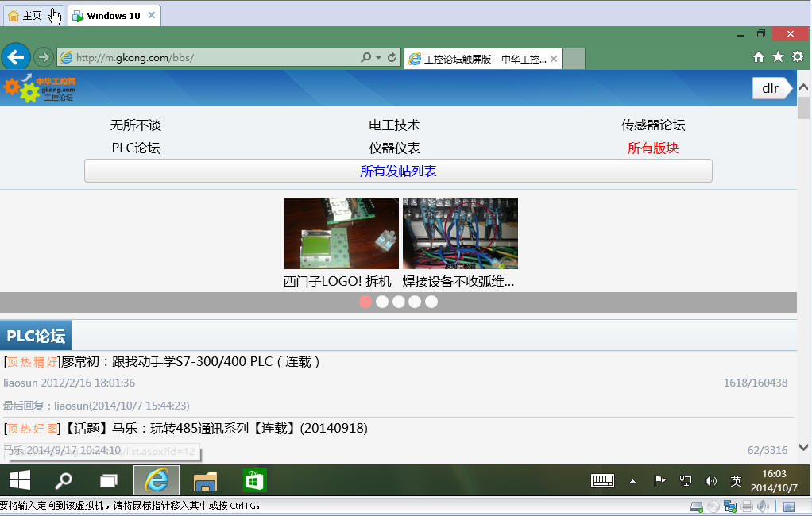Open the address bar dropdown arrow
812x516 pixels.
(378, 57)
